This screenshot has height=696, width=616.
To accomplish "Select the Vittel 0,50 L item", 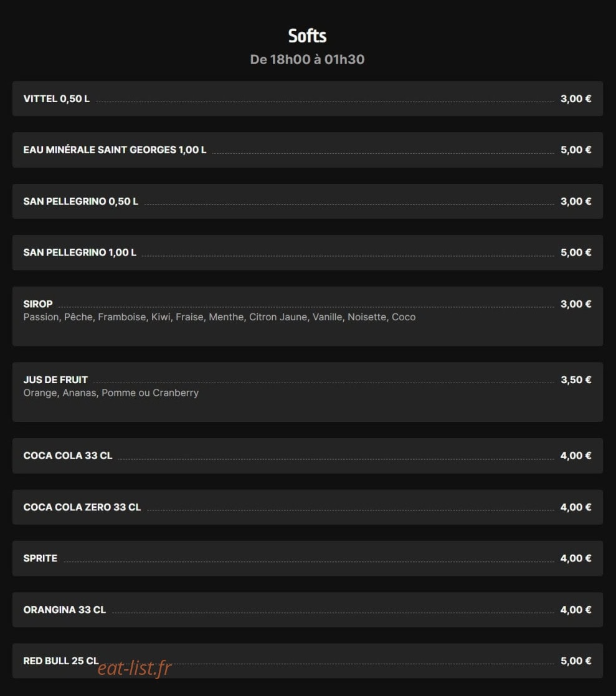I will (308, 98).
